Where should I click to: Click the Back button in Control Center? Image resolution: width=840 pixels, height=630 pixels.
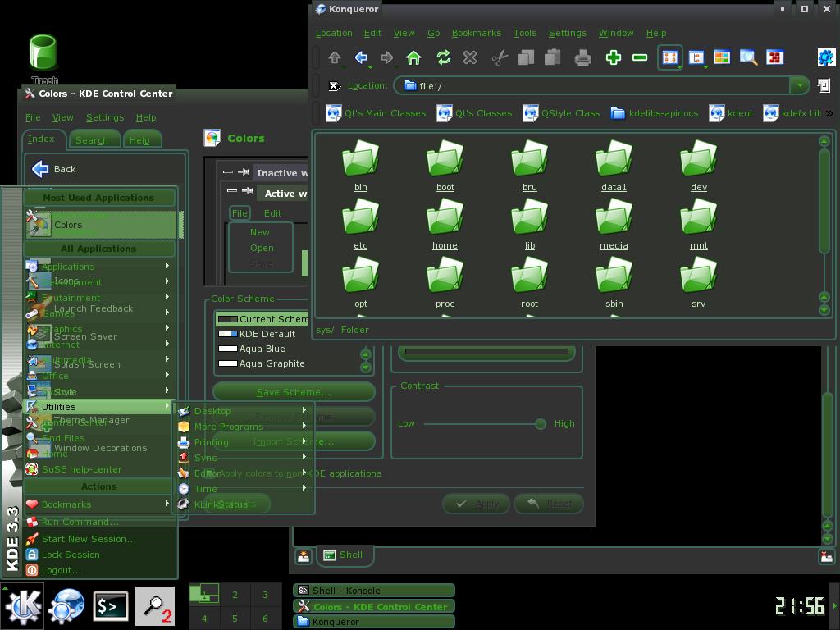53,169
